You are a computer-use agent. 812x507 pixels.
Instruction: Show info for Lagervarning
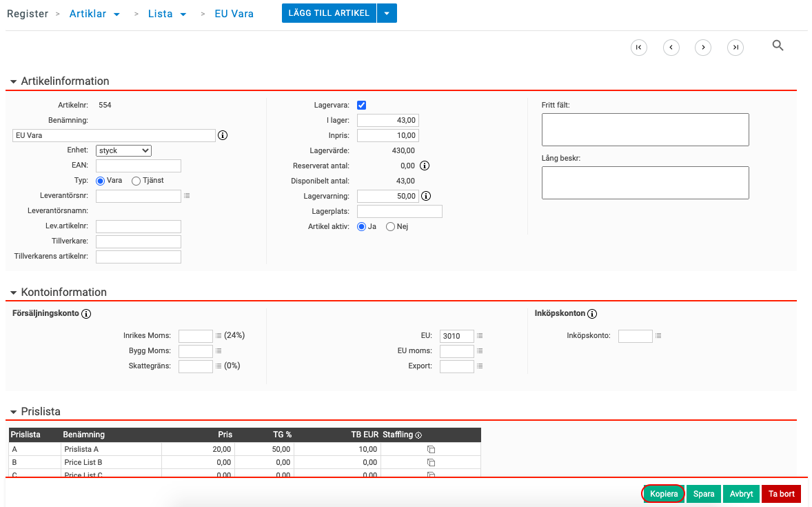426,196
